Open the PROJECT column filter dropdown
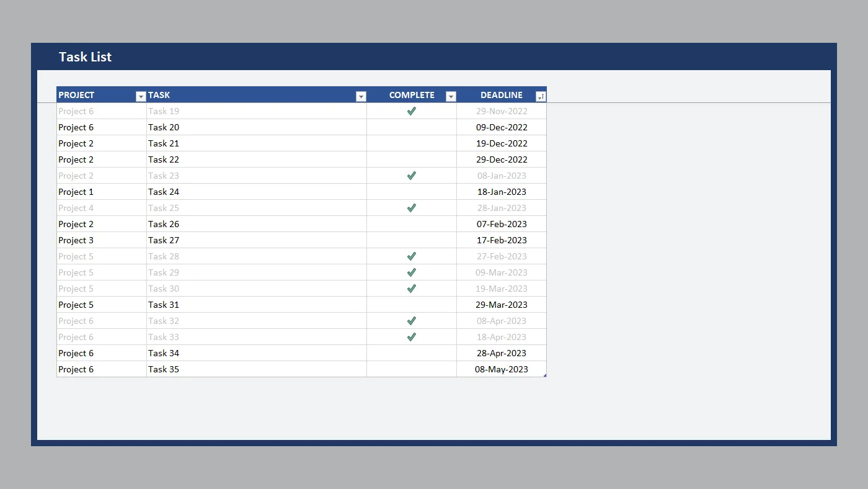The height and width of the screenshot is (489, 868). pyautogui.click(x=141, y=96)
